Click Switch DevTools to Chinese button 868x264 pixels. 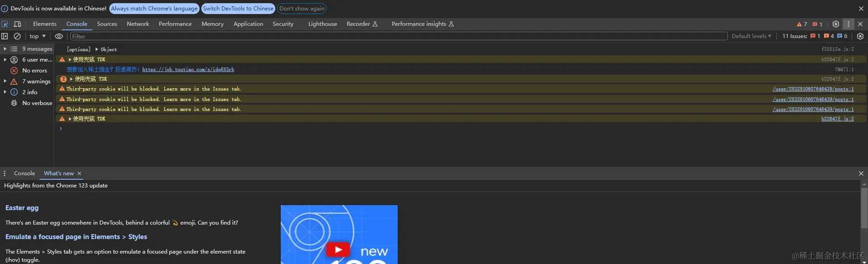(238, 9)
